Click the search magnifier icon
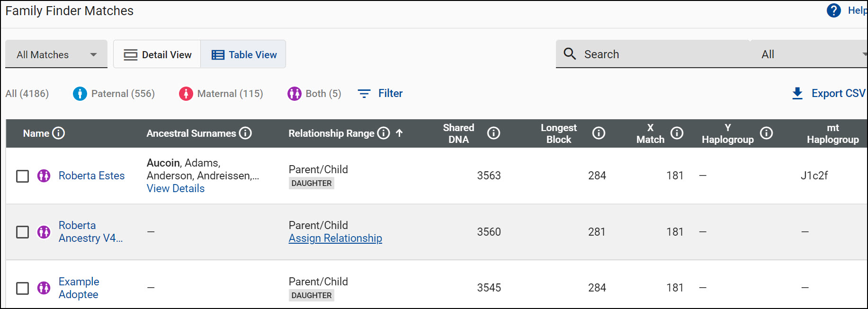This screenshot has width=868, height=309. click(x=570, y=53)
